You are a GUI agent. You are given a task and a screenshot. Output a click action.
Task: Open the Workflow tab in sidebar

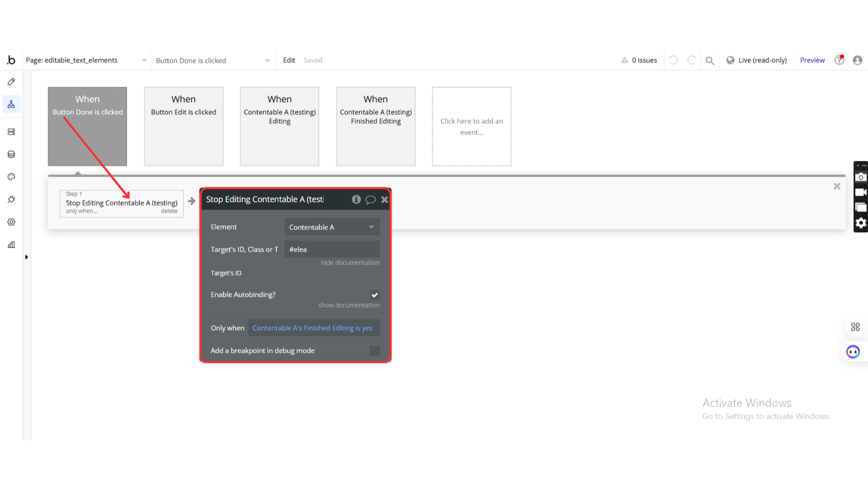[x=11, y=104]
